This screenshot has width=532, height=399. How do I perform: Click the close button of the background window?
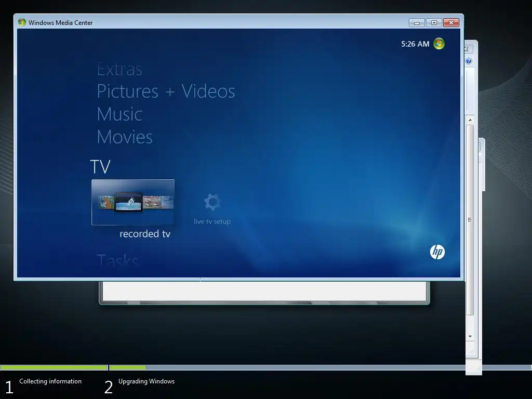pyautogui.click(x=468, y=49)
